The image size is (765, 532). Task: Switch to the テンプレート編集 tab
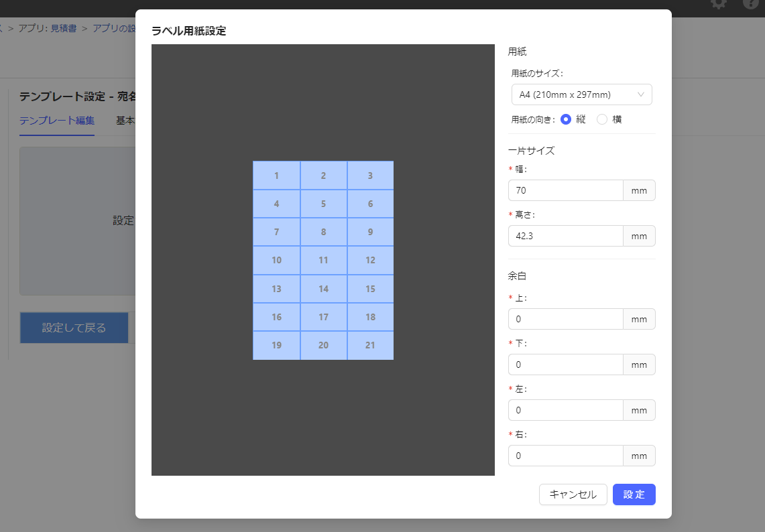(56, 121)
